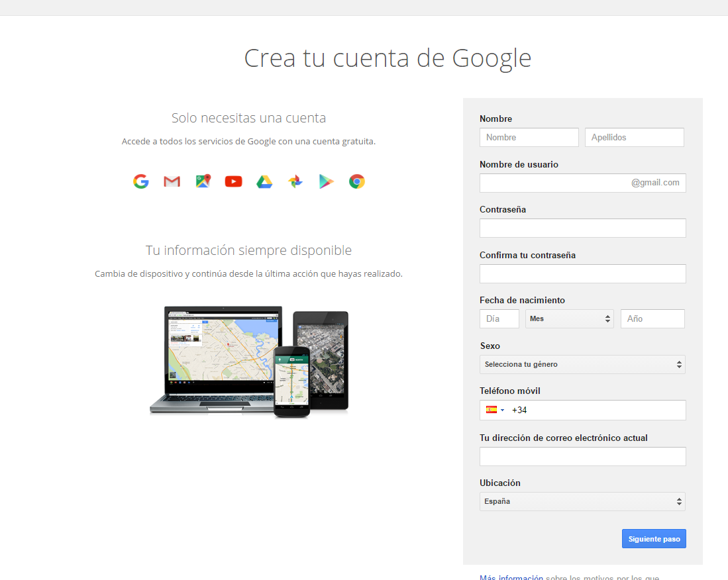
Task: Click the Día birth day field
Action: [x=499, y=318]
